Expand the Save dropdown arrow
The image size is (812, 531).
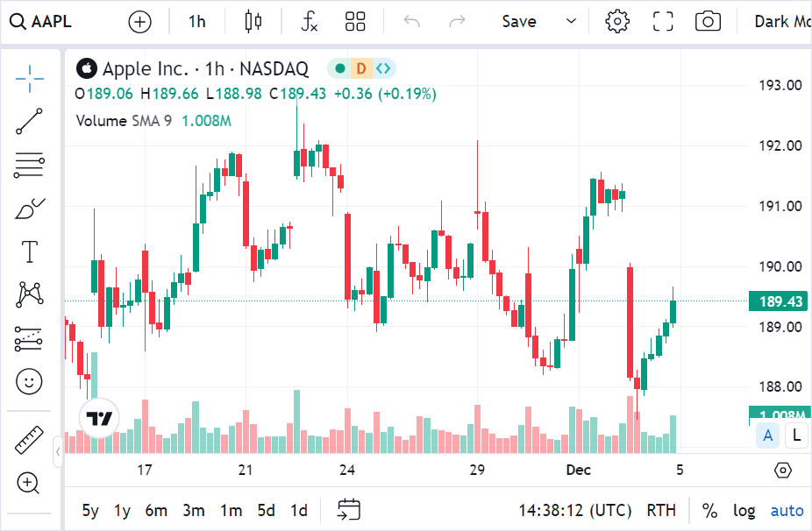572,22
